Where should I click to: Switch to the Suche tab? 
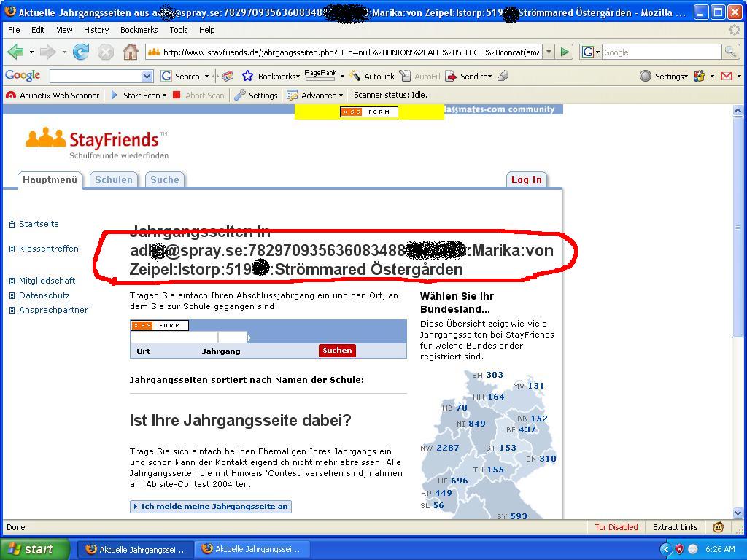click(165, 180)
